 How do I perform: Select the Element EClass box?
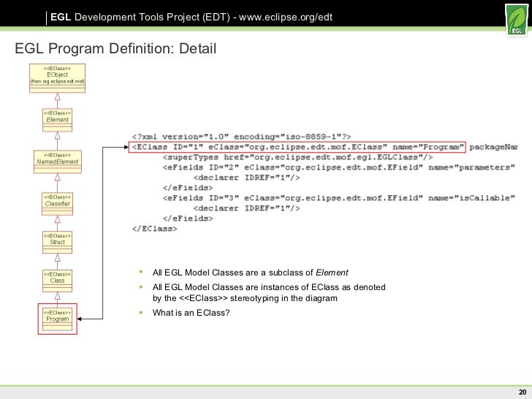tap(57, 120)
